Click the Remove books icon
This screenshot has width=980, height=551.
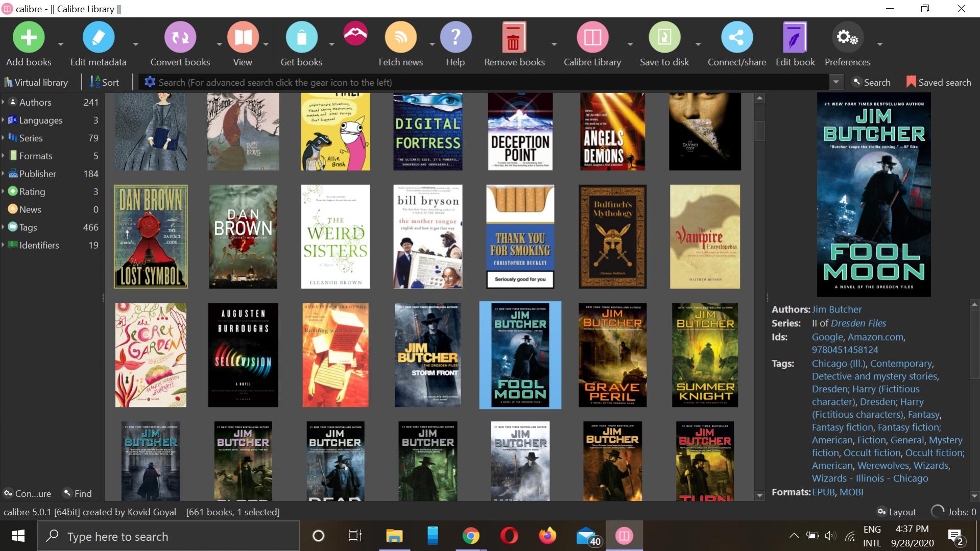514,38
